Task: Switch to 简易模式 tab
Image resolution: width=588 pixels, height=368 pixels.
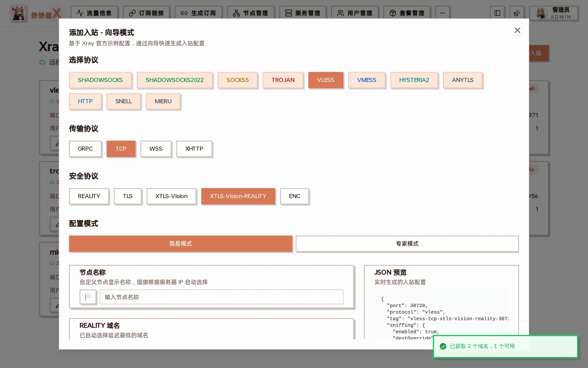Action: tap(180, 244)
